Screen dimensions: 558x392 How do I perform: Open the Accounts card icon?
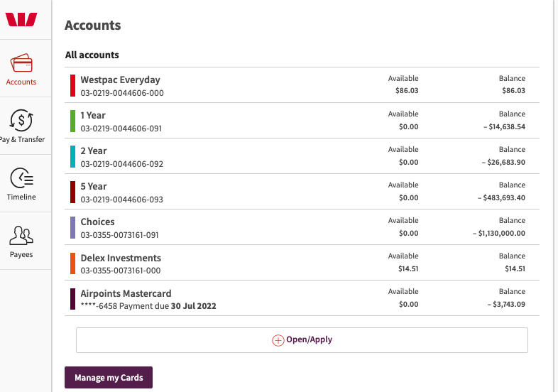(x=21, y=63)
